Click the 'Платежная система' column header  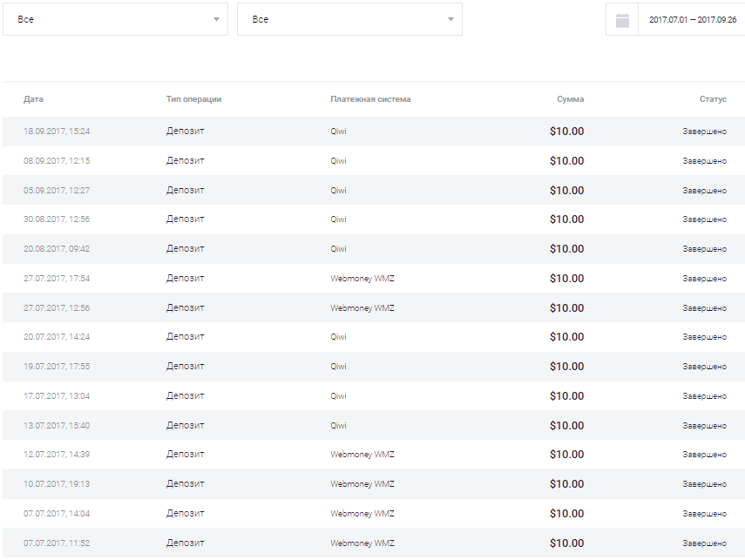click(x=370, y=99)
